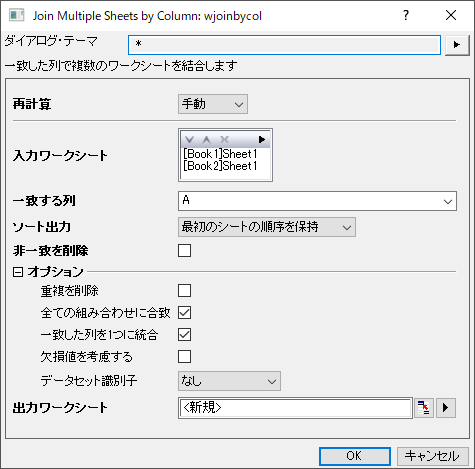This screenshot has width=475, height=469.
Task: Open the データセット識別子 dropdown showing なし
Action: pos(229,381)
